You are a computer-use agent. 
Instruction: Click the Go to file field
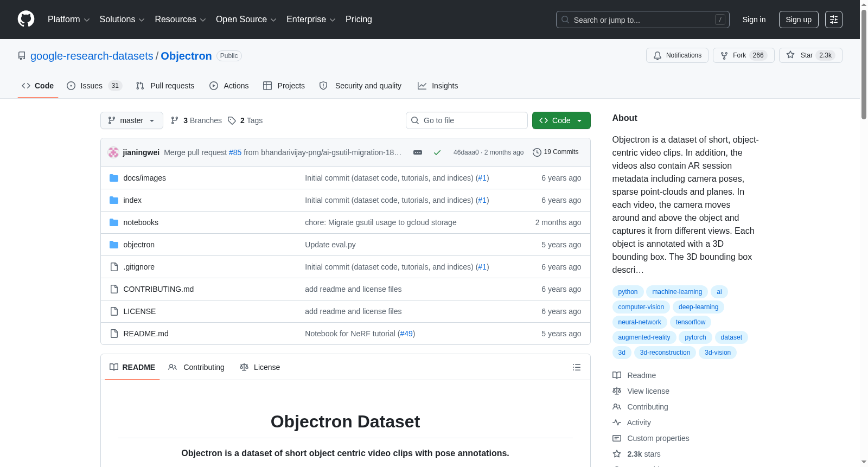[467, 120]
